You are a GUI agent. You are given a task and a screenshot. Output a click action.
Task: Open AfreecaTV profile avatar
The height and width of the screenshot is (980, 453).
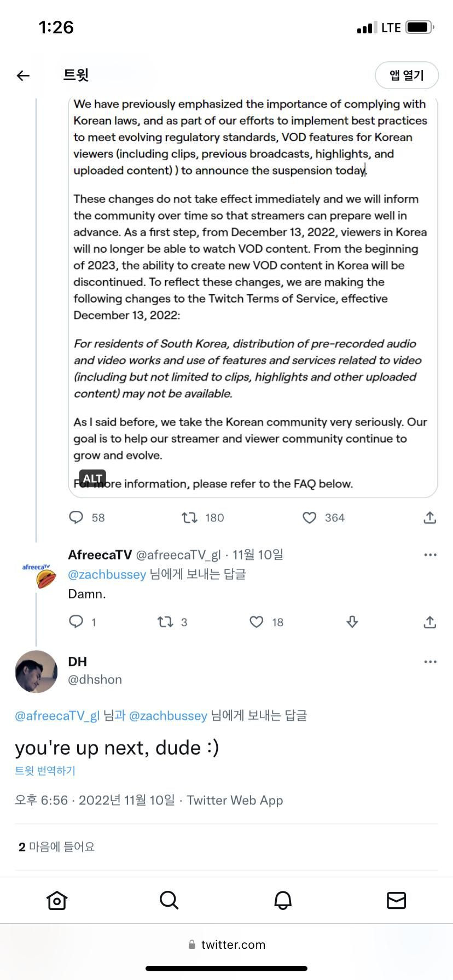coord(36,575)
